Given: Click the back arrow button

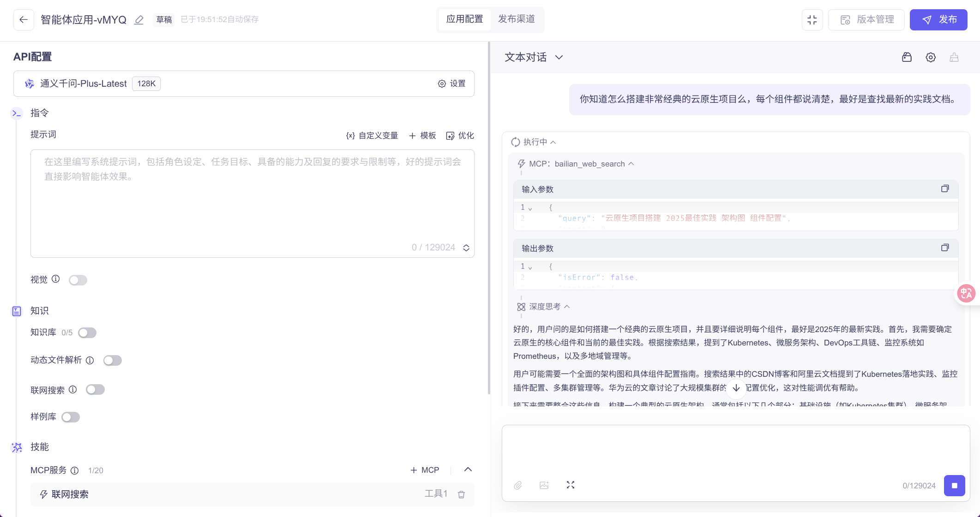Looking at the screenshot, I should pos(24,20).
